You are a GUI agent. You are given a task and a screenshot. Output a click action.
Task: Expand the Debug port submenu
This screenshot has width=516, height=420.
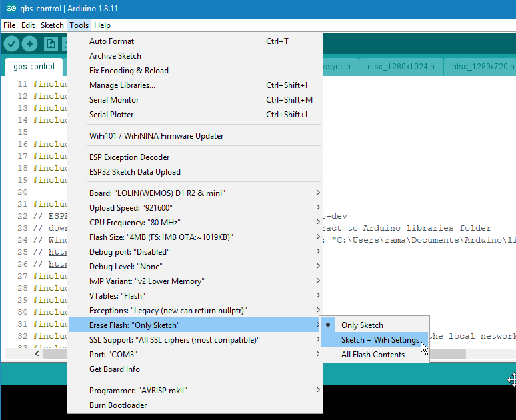[195, 252]
